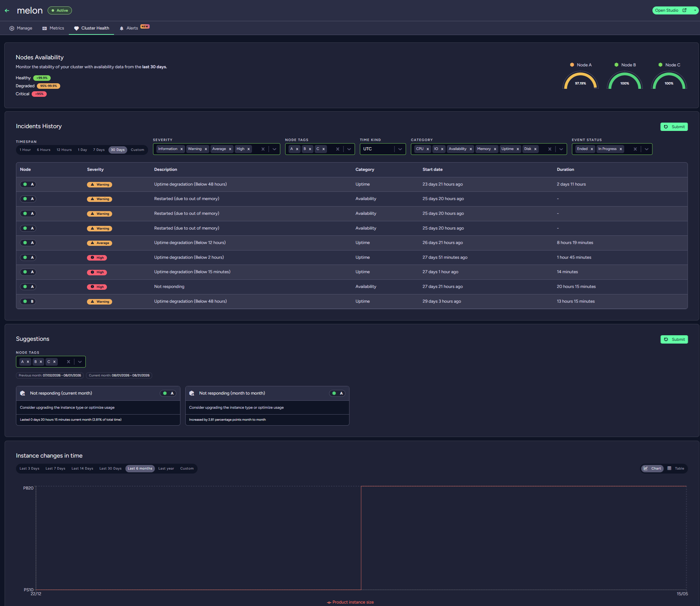The image size is (700, 606).
Task: Clear all Suggestions node tags
Action: click(x=68, y=362)
